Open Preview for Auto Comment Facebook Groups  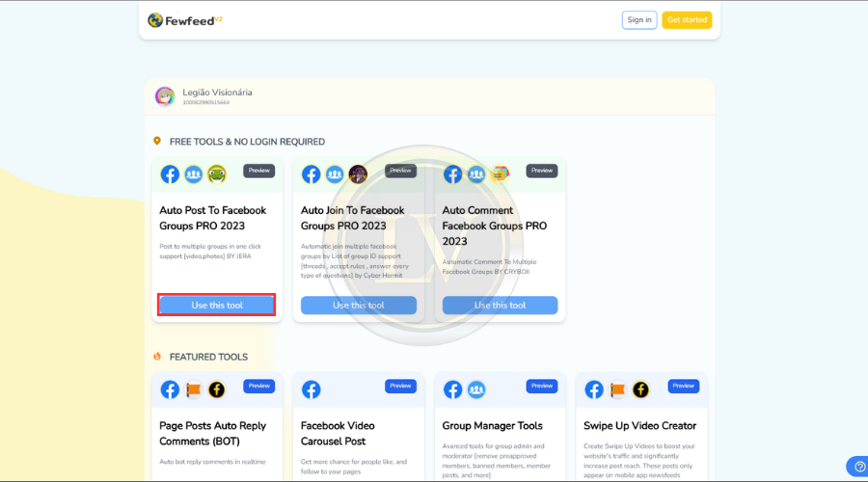point(542,171)
